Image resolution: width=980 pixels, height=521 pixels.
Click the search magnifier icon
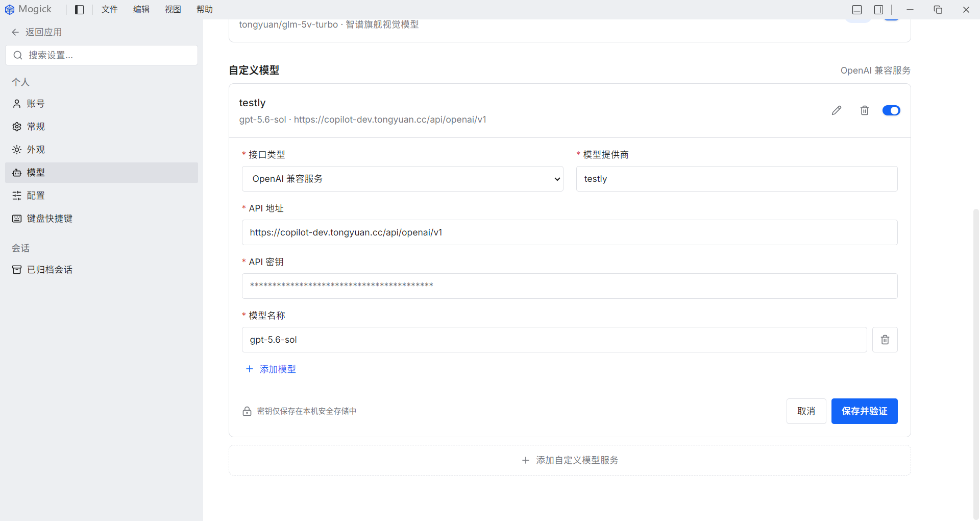(18, 55)
